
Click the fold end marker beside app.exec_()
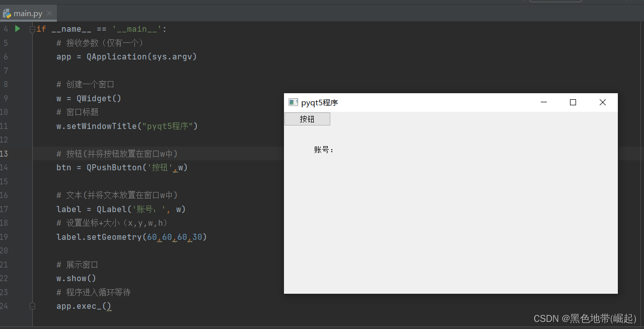[x=32, y=306]
